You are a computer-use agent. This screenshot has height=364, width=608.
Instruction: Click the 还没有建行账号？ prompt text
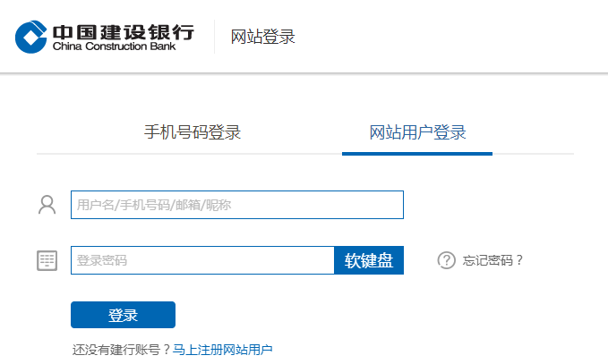tap(121, 349)
